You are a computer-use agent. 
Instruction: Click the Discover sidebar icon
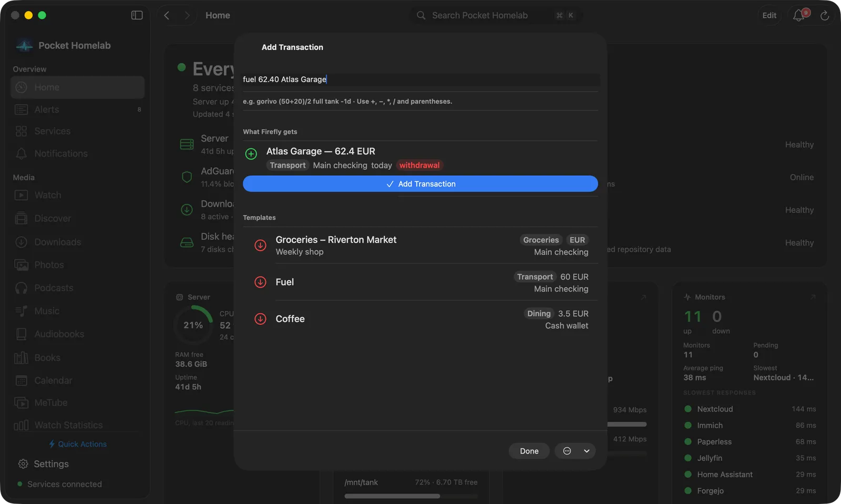pos(21,218)
